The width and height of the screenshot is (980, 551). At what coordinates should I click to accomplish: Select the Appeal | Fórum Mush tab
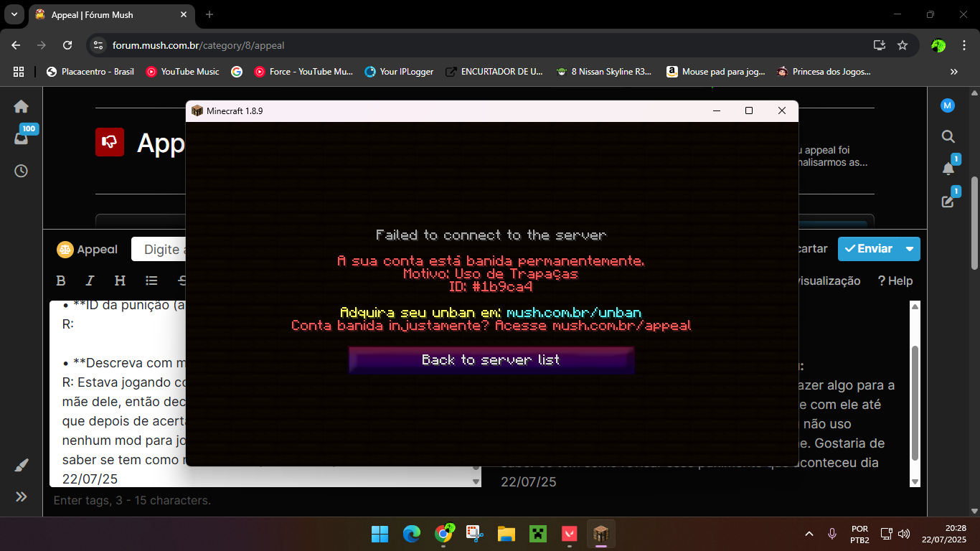click(x=111, y=14)
